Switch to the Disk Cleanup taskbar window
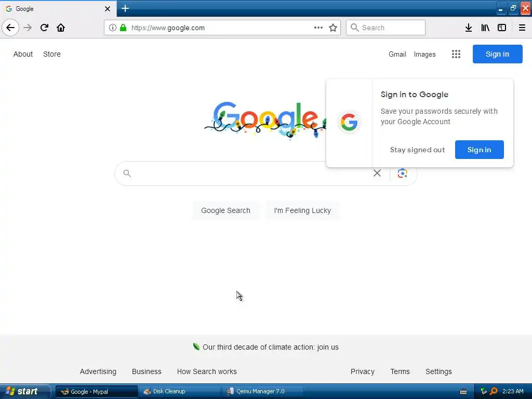This screenshot has width=532, height=399. point(179,392)
